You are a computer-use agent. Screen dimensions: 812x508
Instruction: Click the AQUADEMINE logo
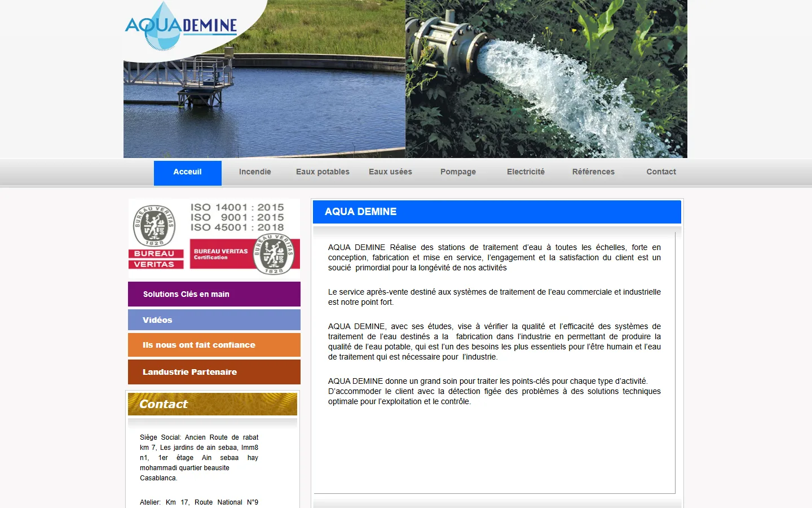coord(181,27)
